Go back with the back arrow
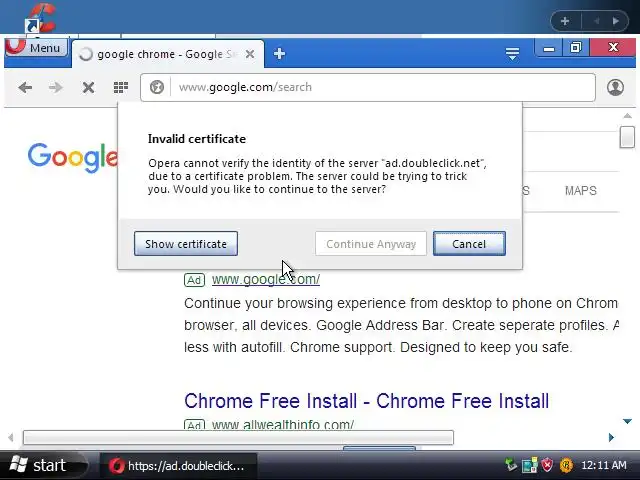The width and height of the screenshot is (640, 480). click(25, 87)
